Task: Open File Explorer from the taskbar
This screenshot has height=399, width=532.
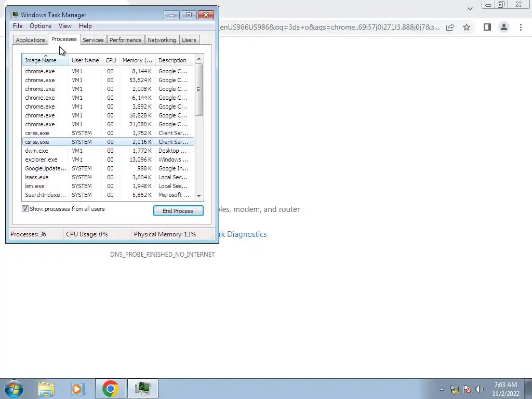Action: [46, 389]
